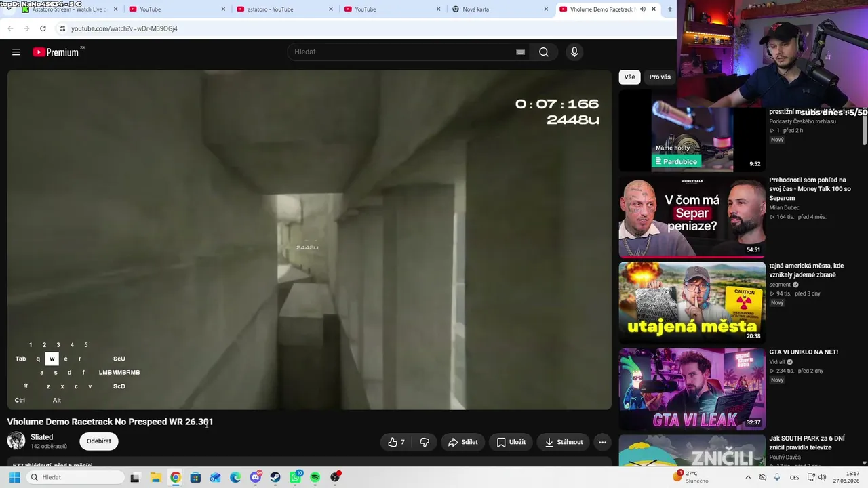The height and width of the screenshot is (488, 868).
Task: Open video title 'tajná americká města'
Action: click(806, 270)
